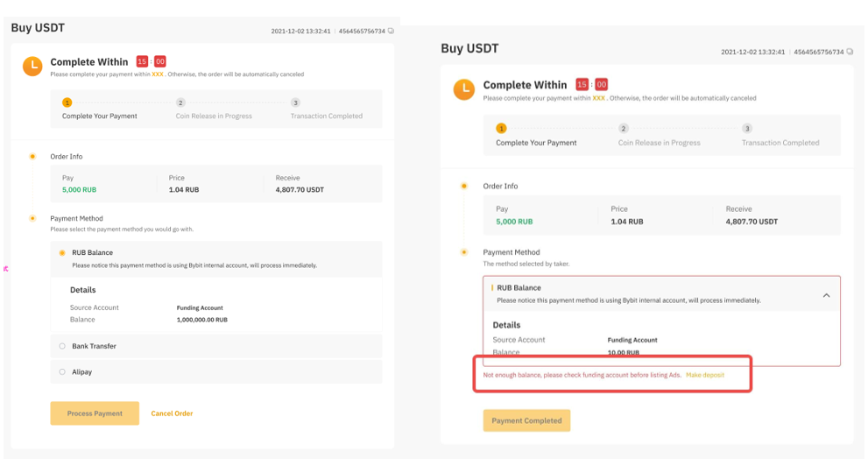Click the Transaction Completed step in the left panel
Image resolution: width=868 pixels, height=459 pixels.
pos(326,116)
